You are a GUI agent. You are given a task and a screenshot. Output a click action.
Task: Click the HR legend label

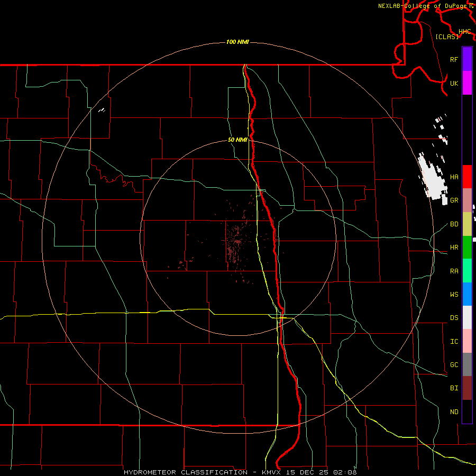click(x=454, y=248)
